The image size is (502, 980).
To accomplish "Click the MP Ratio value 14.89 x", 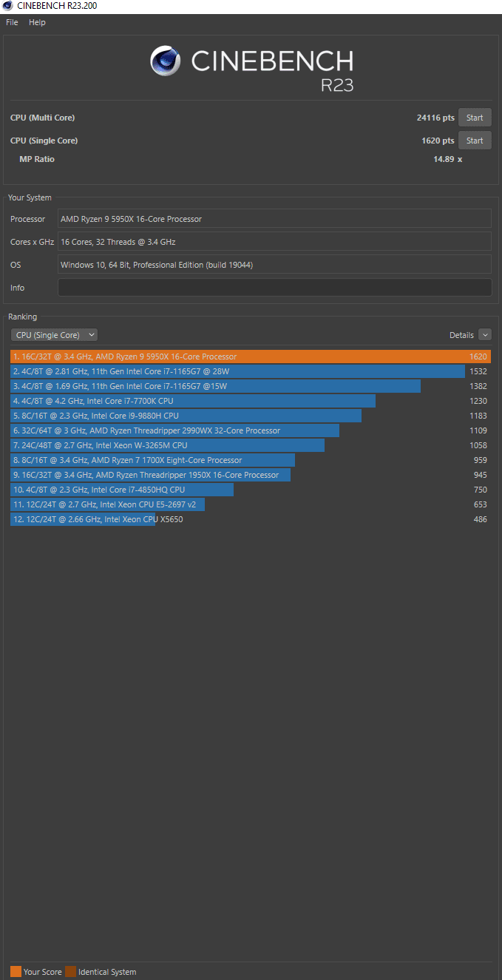I will tap(447, 159).
